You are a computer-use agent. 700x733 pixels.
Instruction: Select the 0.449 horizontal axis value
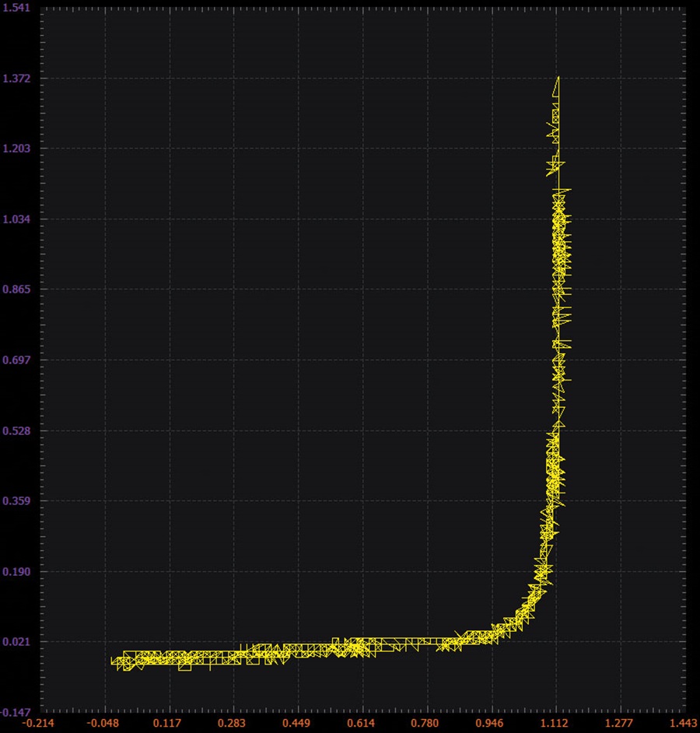tap(296, 724)
